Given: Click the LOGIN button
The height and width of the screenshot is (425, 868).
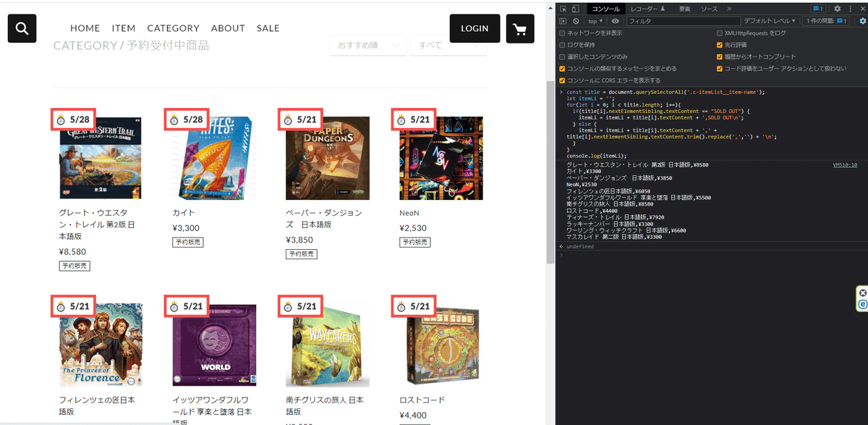Looking at the screenshot, I should (x=475, y=28).
